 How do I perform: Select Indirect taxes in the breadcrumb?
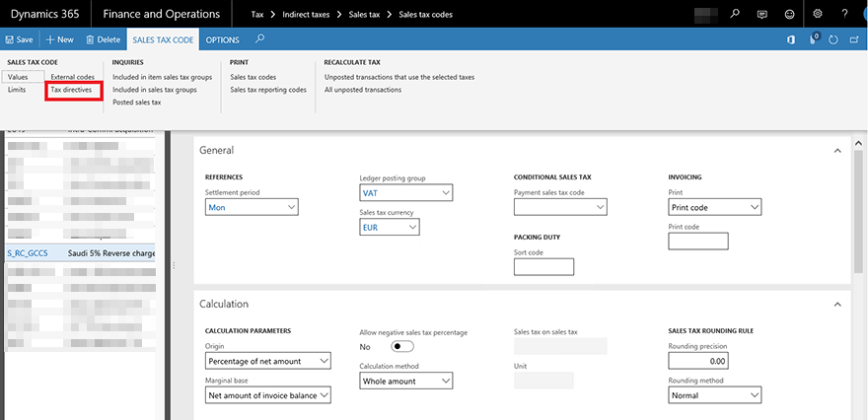(x=306, y=15)
